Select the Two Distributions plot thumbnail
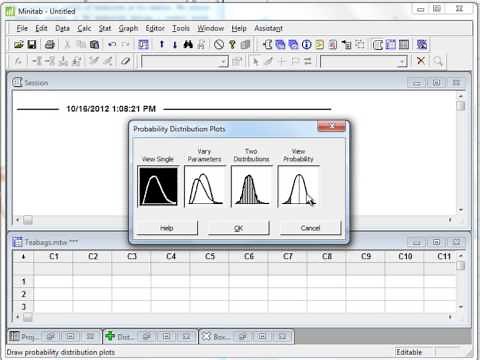 (x=251, y=186)
